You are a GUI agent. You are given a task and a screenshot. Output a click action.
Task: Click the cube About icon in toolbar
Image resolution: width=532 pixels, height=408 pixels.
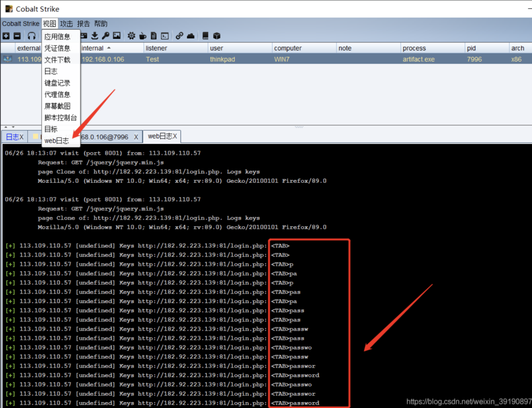coord(217,35)
